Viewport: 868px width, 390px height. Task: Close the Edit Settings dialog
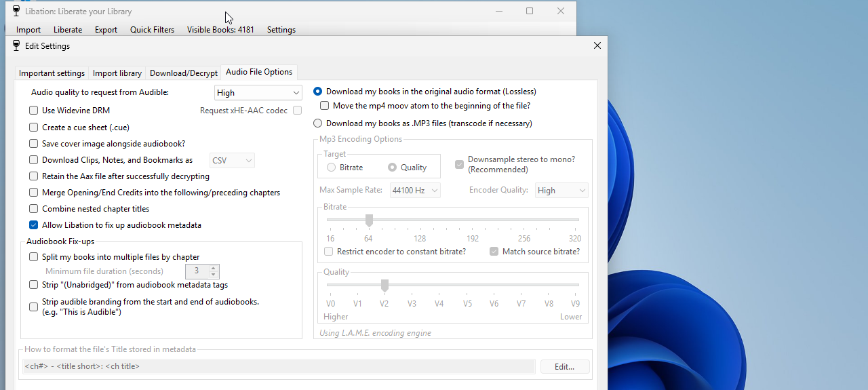point(597,45)
